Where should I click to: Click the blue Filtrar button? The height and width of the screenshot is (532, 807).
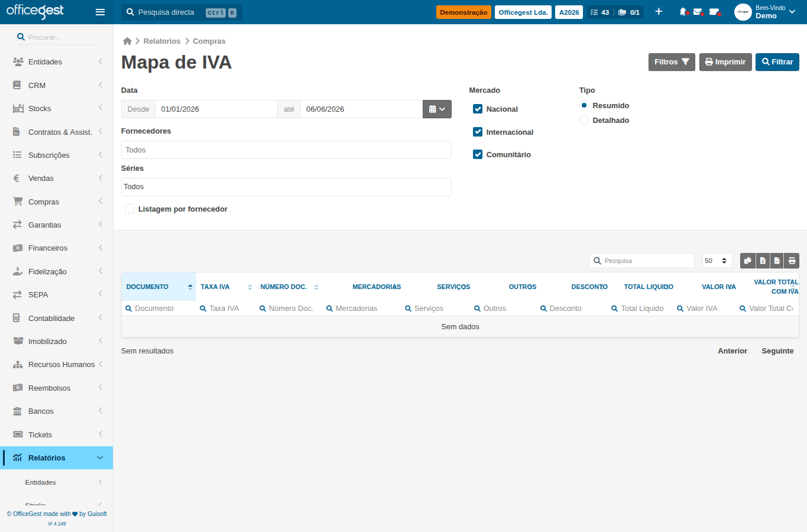pyautogui.click(x=777, y=62)
